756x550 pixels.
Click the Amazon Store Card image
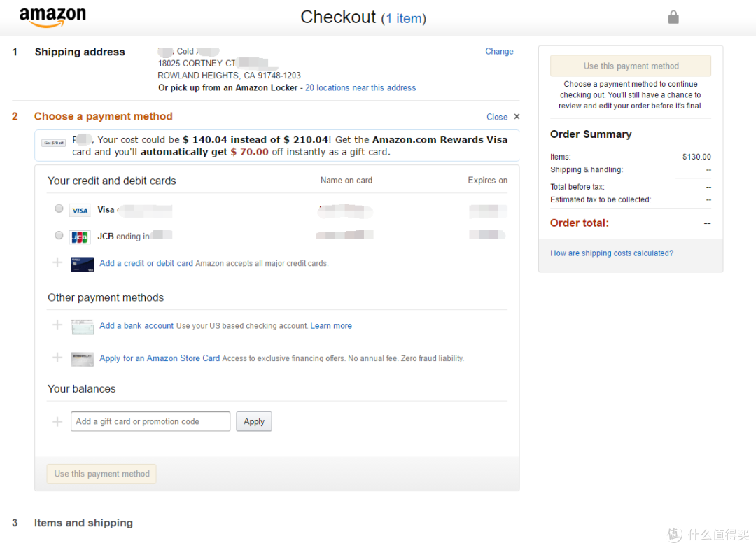coord(82,359)
